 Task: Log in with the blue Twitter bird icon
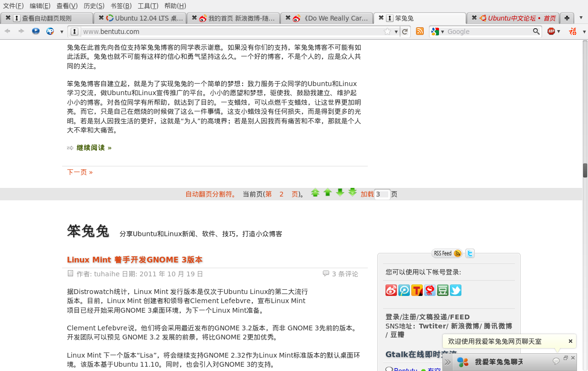[456, 290]
